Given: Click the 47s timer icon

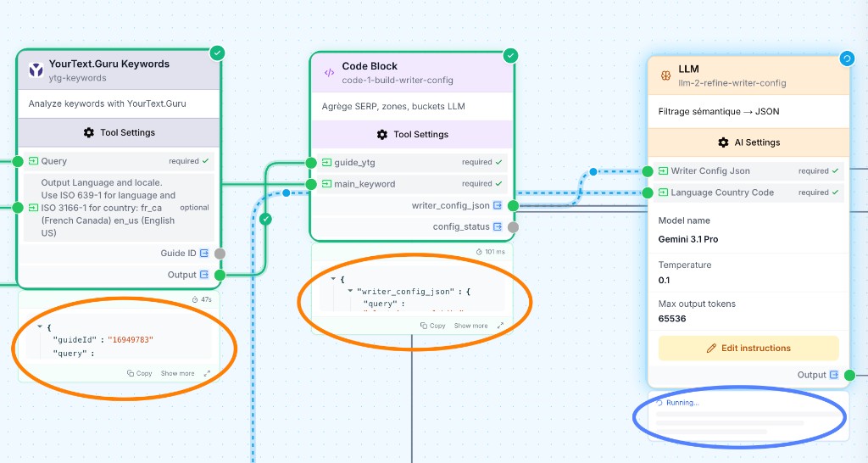Looking at the screenshot, I should (x=195, y=299).
